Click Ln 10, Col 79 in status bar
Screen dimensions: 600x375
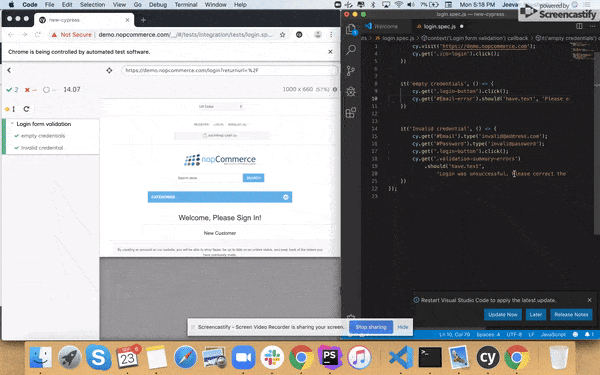coord(455,334)
